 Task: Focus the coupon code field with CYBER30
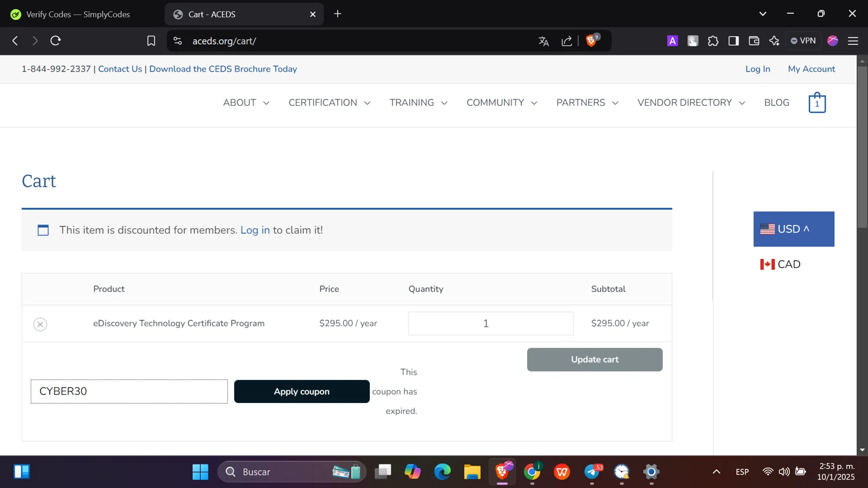(129, 391)
